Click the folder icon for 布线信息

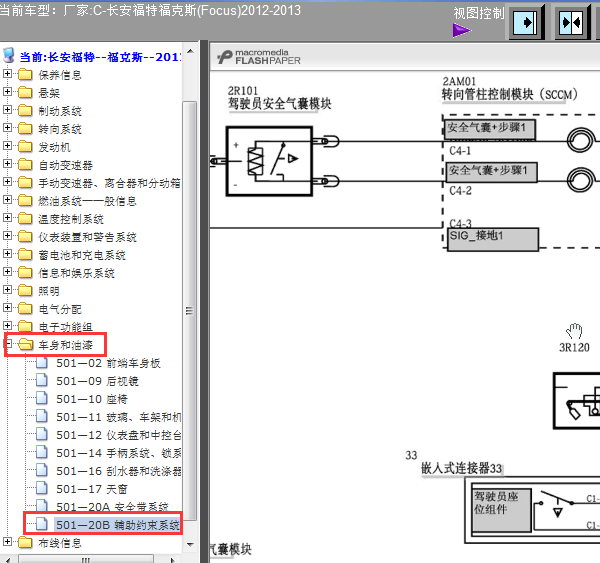[25, 542]
